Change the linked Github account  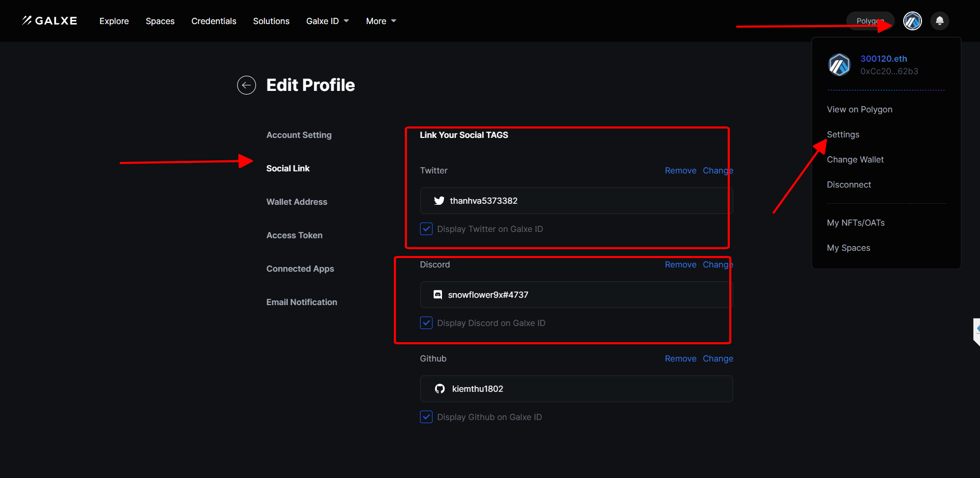point(718,358)
